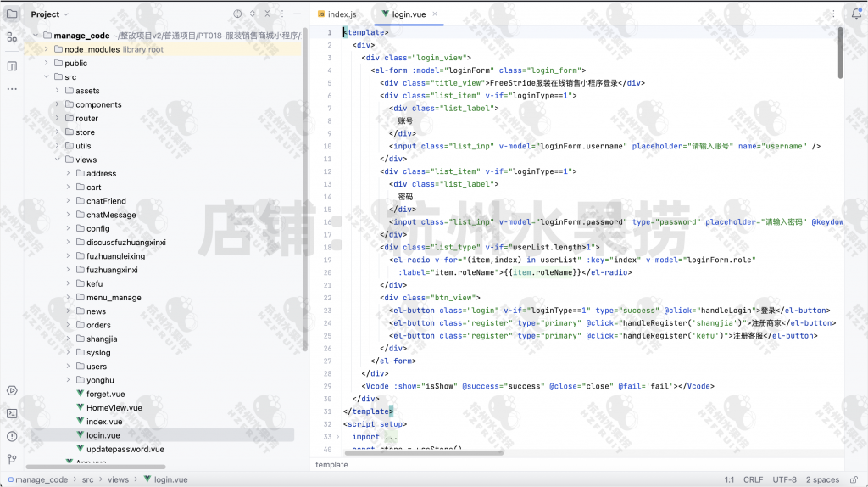The image size is (868, 487).
Task: Click the UTF-8 encoding in status bar
Action: [784, 479]
